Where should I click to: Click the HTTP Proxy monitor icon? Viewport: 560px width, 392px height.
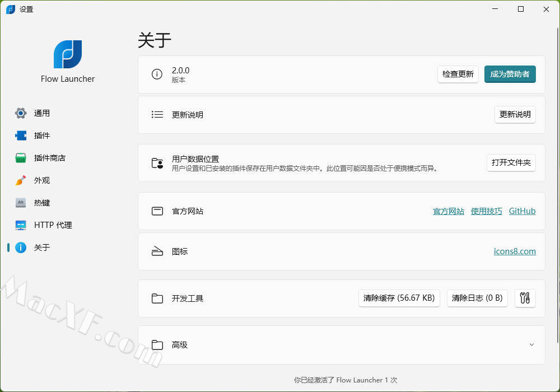21,225
